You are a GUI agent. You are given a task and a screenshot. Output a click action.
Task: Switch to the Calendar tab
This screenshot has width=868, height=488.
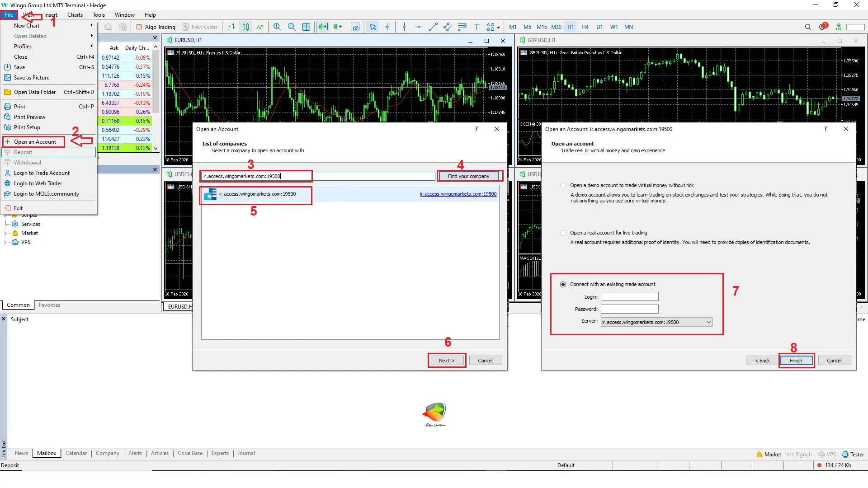click(76, 453)
